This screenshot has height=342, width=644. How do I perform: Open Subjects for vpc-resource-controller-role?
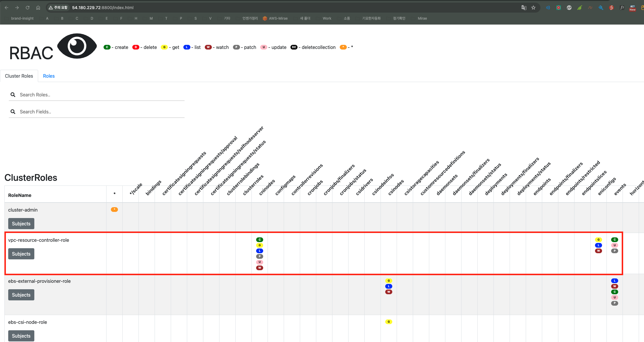pyautogui.click(x=21, y=254)
